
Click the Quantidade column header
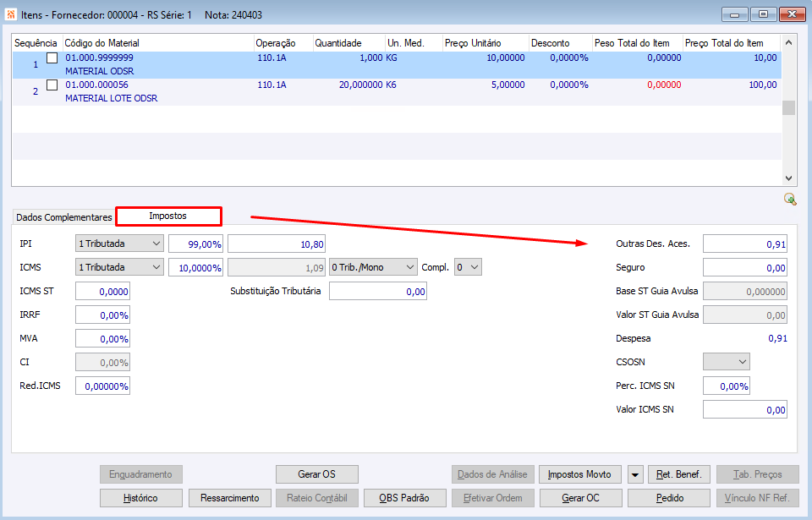(349, 43)
